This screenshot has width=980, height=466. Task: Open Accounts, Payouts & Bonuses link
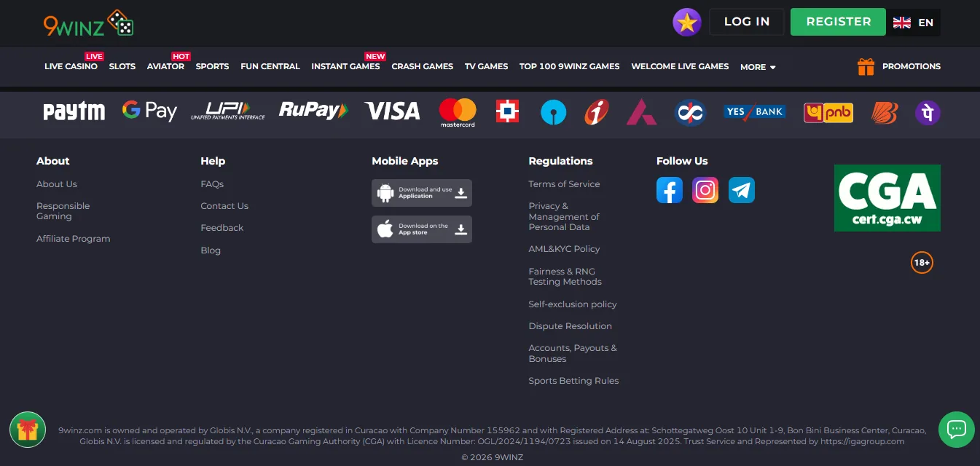(573, 353)
